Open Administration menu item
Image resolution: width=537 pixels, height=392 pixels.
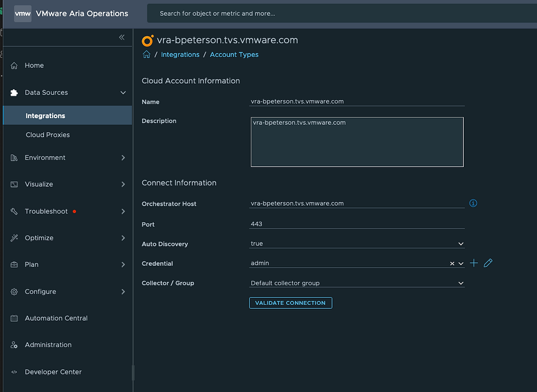click(x=48, y=345)
